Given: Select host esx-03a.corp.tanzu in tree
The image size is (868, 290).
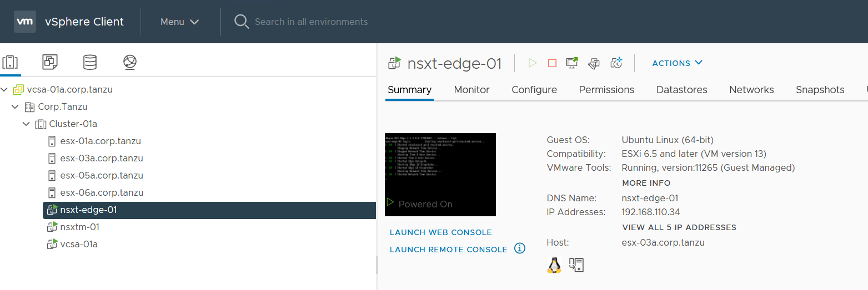Looking at the screenshot, I should 102,158.
